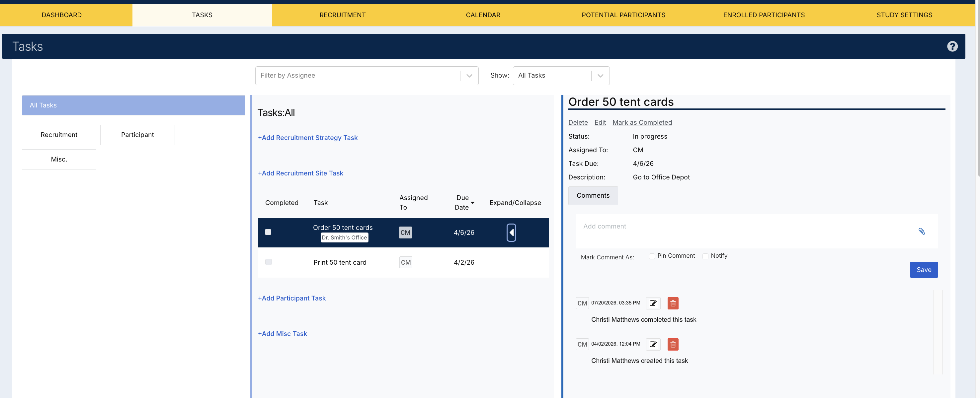Click CM avatar on the 04/02/2026 comment

tap(582, 344)
